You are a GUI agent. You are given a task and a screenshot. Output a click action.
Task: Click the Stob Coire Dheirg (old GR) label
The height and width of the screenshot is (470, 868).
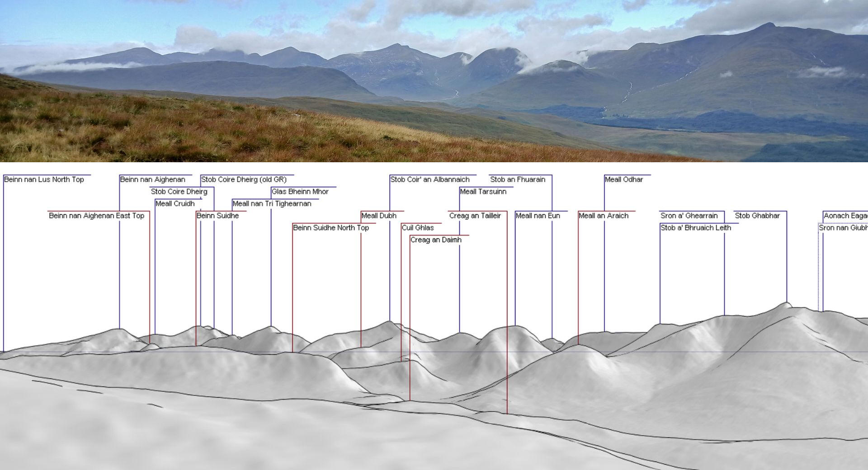pos(244,179)
